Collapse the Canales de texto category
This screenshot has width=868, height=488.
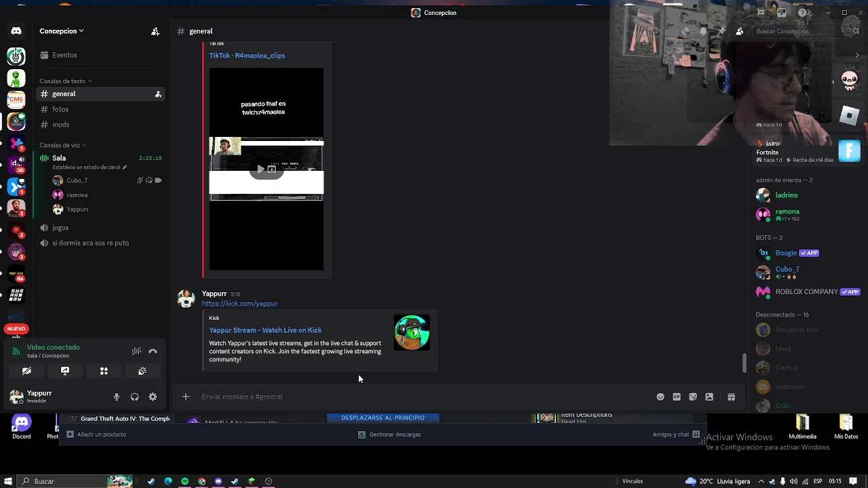pos(65,81)
